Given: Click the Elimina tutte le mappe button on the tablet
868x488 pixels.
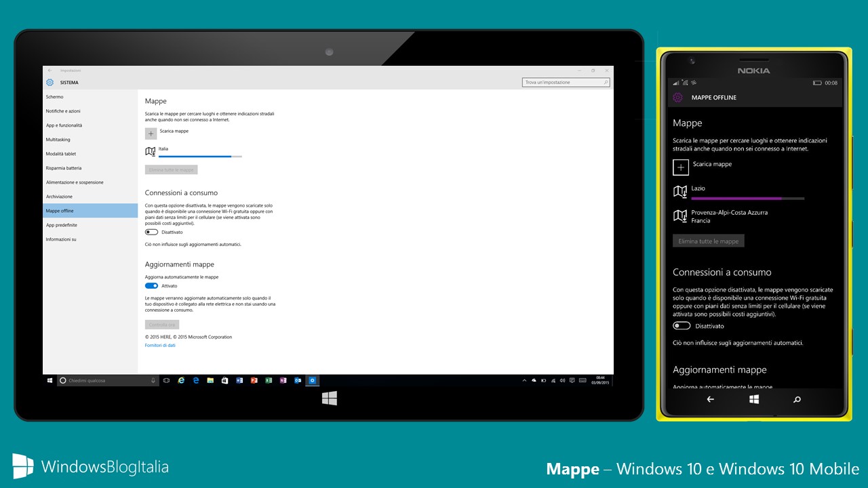Looking at the screenshot, I should point(172,169).
